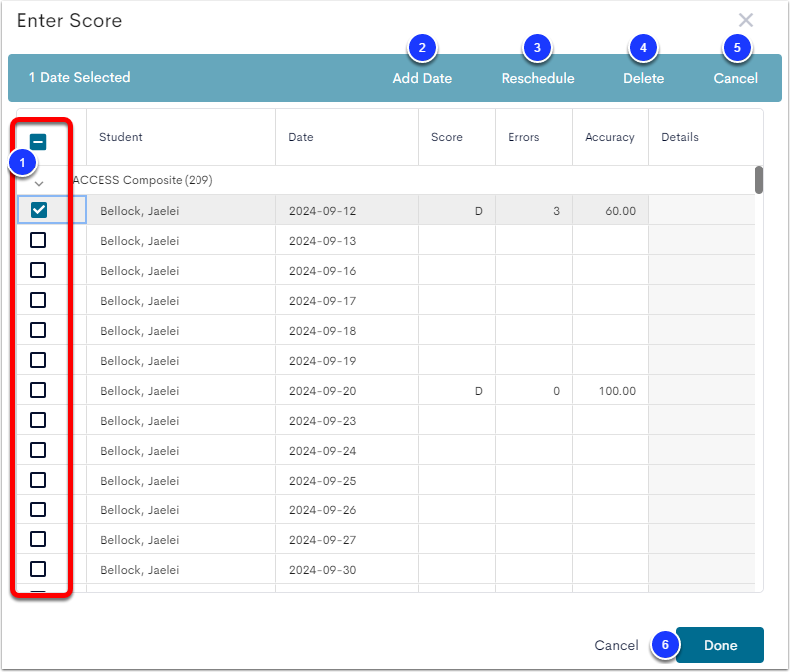Click Bellock, Jaelei in the 2024-09-20 row

[139, 391]
